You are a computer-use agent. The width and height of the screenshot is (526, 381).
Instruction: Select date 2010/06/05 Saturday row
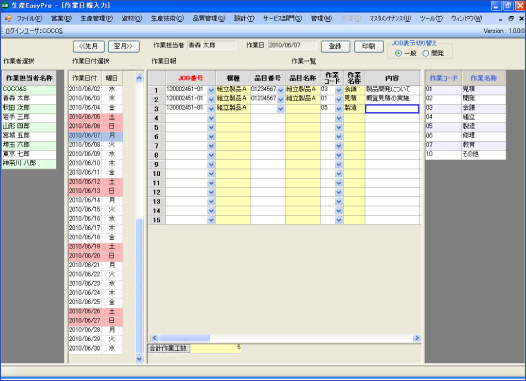95,117
